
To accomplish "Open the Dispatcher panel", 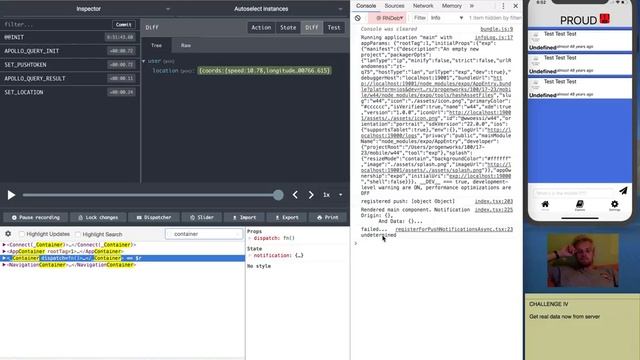I will tap(154, 218).
